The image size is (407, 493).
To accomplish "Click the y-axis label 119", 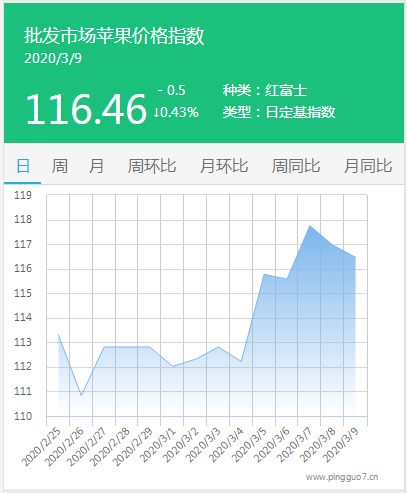I will (23, 195).
